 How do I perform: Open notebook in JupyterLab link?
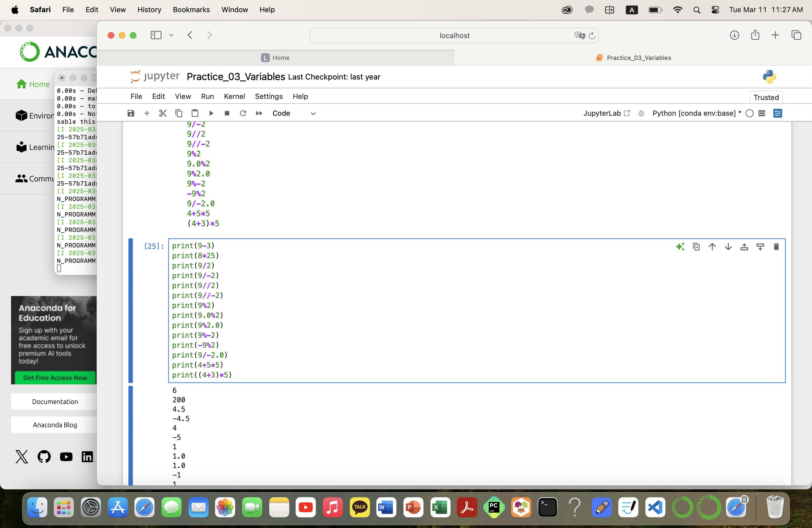pos(606,113)
